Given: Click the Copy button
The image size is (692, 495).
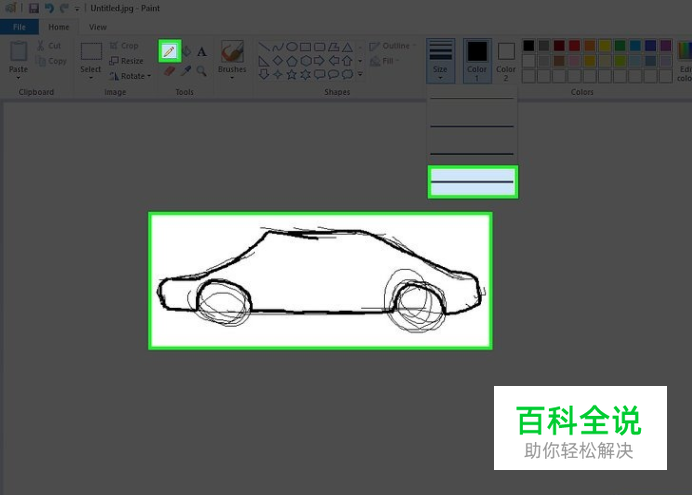Looking at the screenshot, I should coord(51,61).
